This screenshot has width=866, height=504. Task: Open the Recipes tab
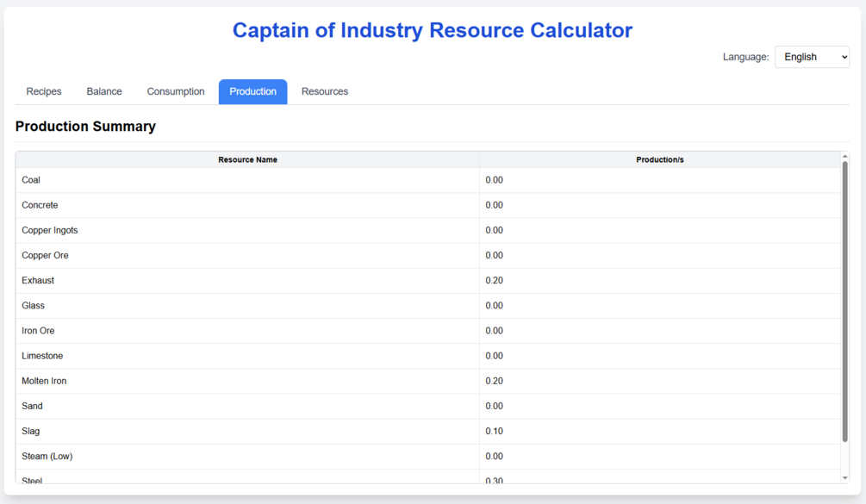pyautogui.click(x=44, y=91)
